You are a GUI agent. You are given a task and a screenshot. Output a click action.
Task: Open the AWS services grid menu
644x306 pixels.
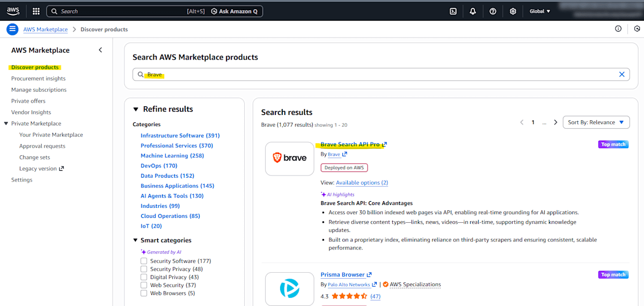click(x=36, y=11)
